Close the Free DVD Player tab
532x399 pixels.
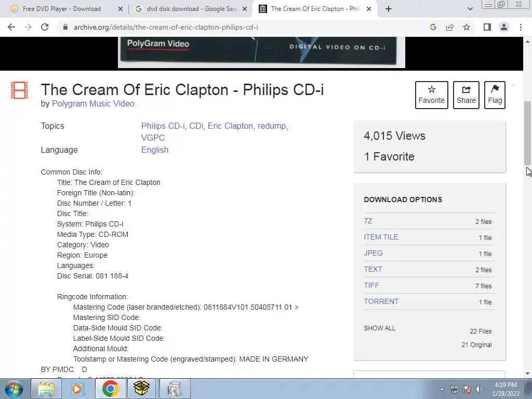pos(120,9)
